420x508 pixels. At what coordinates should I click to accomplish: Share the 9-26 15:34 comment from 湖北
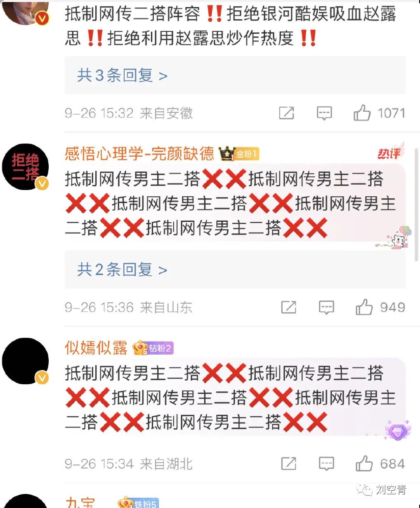coord(288,463)
